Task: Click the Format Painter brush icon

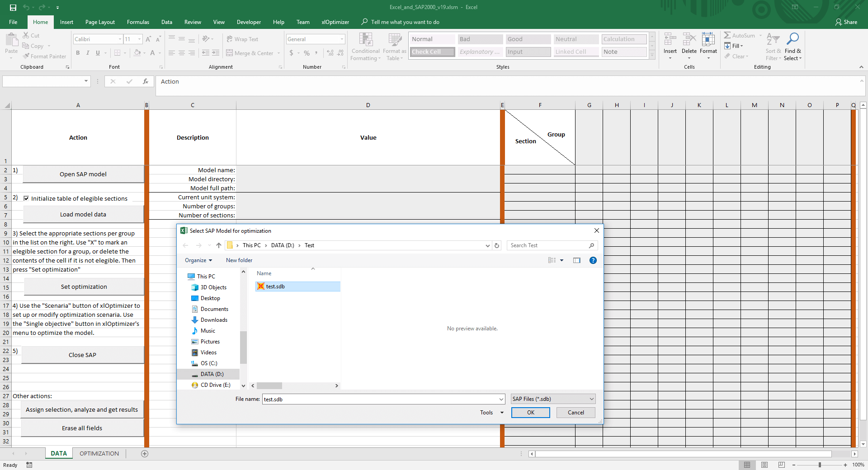Action: 26,56
